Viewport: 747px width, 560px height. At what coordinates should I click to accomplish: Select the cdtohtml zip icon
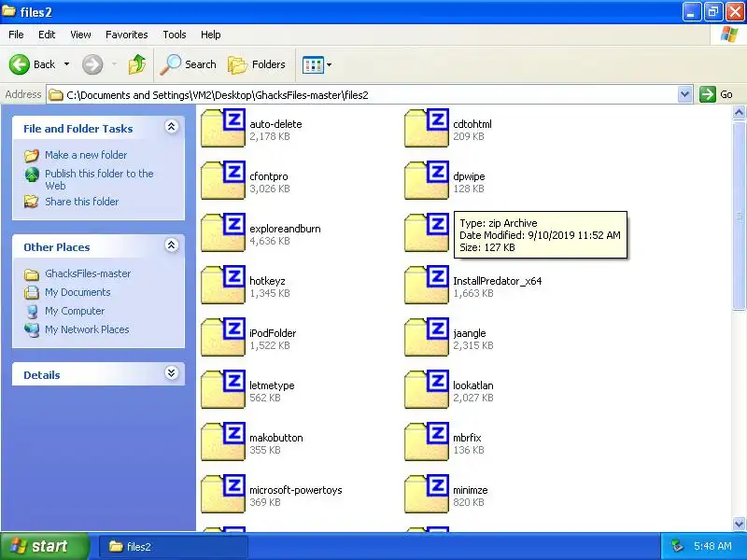click(x=427, y=128)
